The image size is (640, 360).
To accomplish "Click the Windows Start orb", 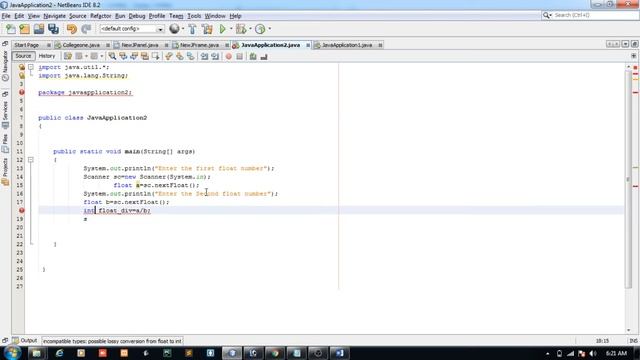I will click(x=12, y=353).
